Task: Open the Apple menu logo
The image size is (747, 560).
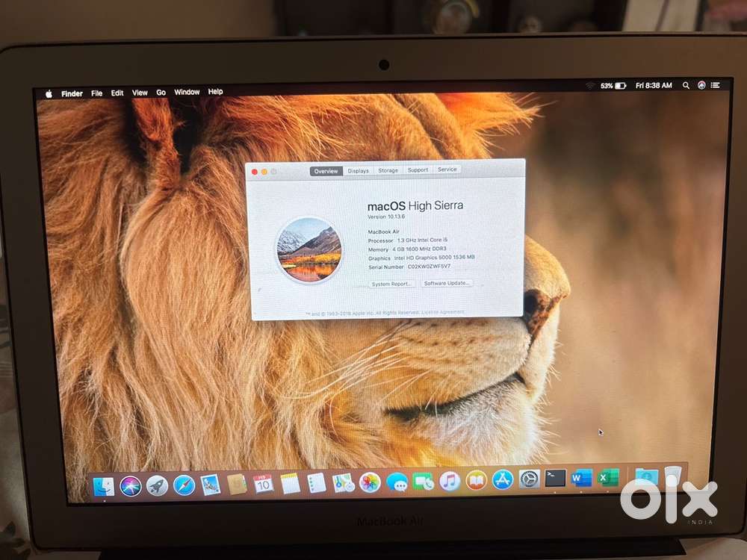Action: tap(49, 94)
